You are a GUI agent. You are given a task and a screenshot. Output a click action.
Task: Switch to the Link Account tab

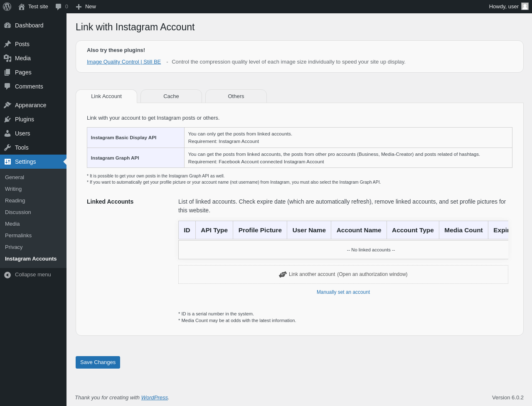(106, 96)
